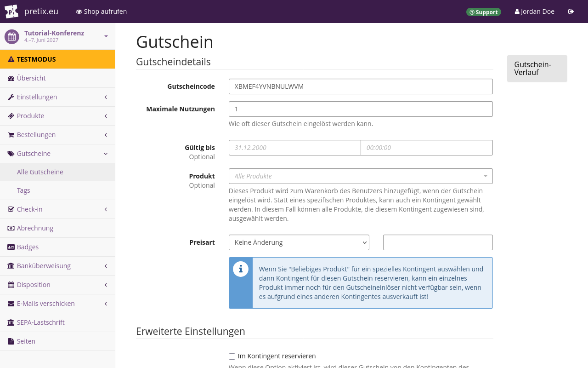
Task: Open the Produkt selection dropdown
Action: pyautogui.click(x=361, y=176)
